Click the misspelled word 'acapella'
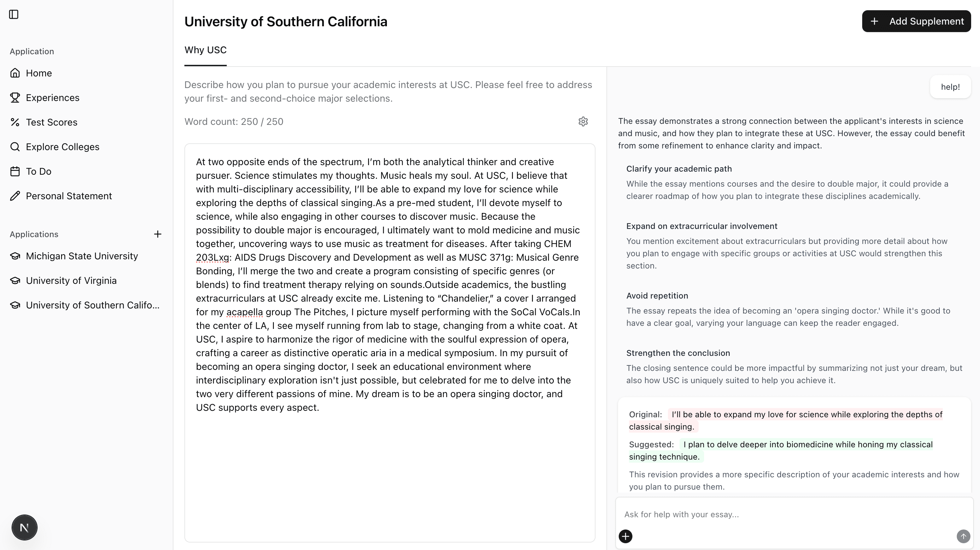This screenshot has height=550, width=980. point(244,312)
